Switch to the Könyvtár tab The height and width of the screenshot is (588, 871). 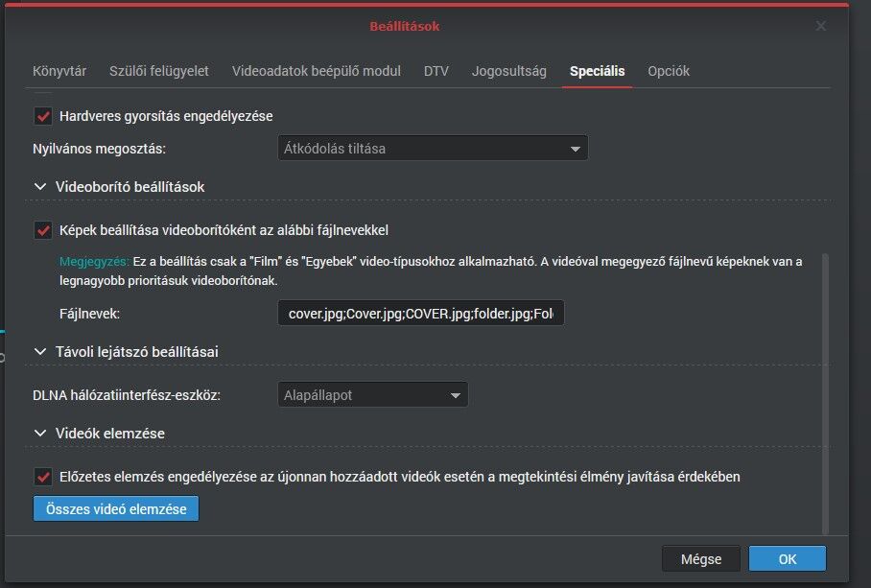tap(59, 71)
